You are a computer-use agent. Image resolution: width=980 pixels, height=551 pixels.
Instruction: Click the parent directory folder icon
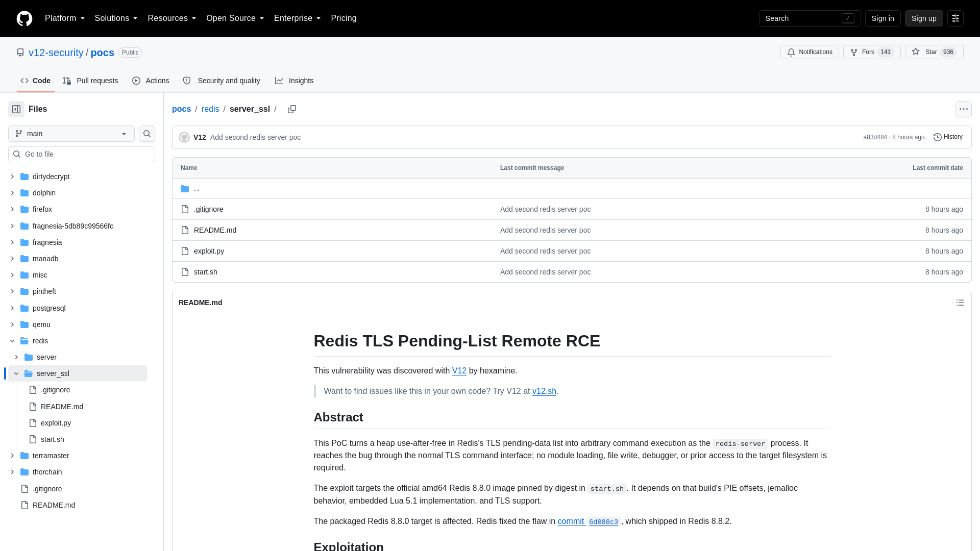(185, 189)
